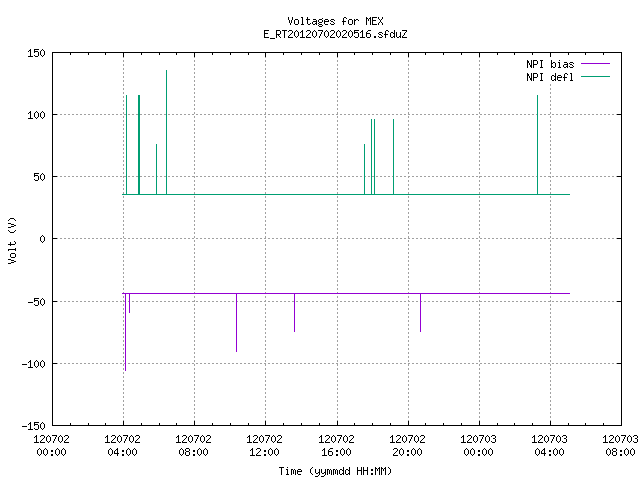Screen dimensions: 640x480
Task: Click the y-axis tick label -50
Action: click(36, 302)
